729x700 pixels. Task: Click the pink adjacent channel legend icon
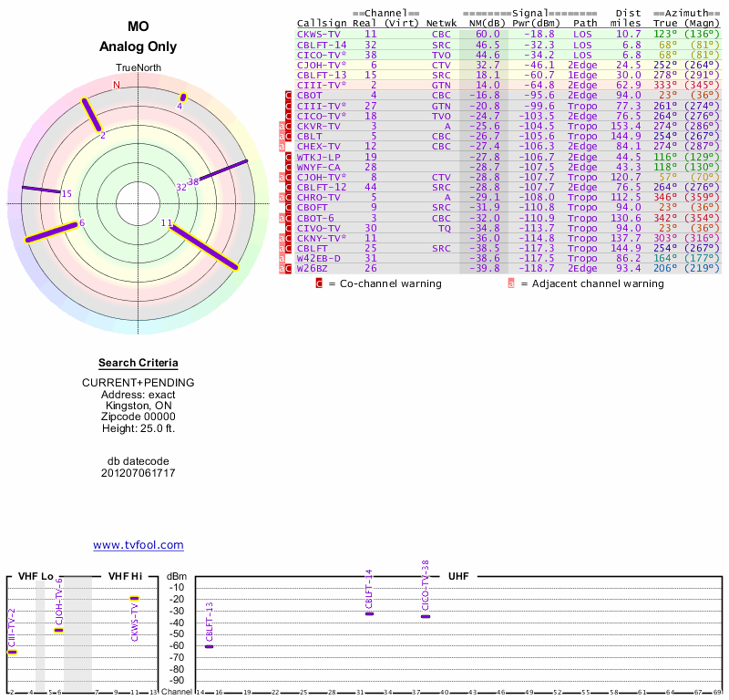[x=511, y=283]
